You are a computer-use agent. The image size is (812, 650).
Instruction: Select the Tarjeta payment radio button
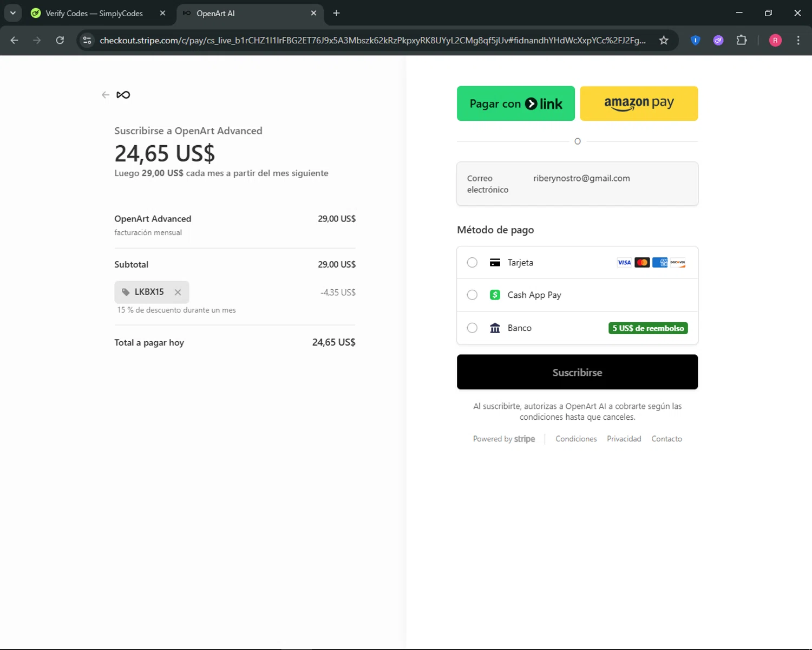(472, 263)
